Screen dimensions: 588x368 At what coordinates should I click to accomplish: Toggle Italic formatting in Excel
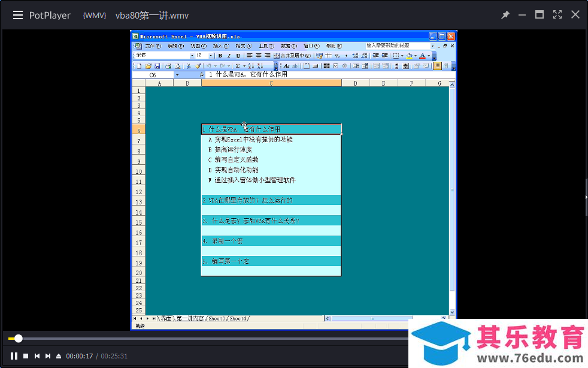click(229, 56)
